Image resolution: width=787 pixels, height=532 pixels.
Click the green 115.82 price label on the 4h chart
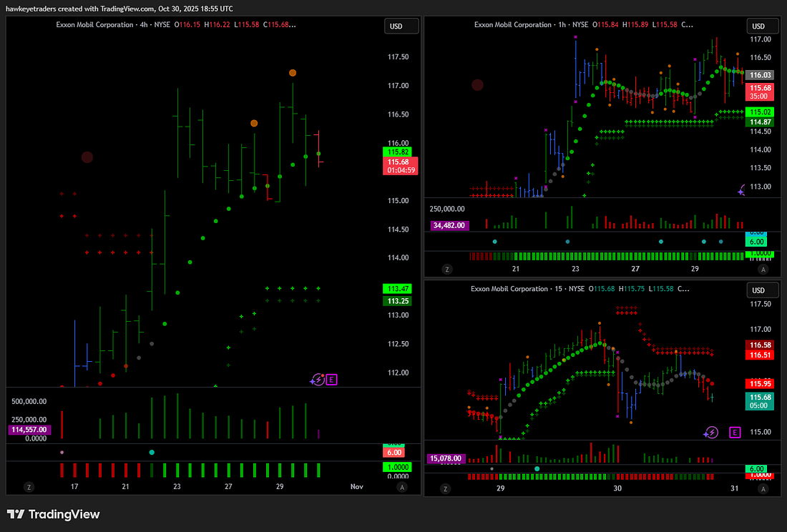398,152
